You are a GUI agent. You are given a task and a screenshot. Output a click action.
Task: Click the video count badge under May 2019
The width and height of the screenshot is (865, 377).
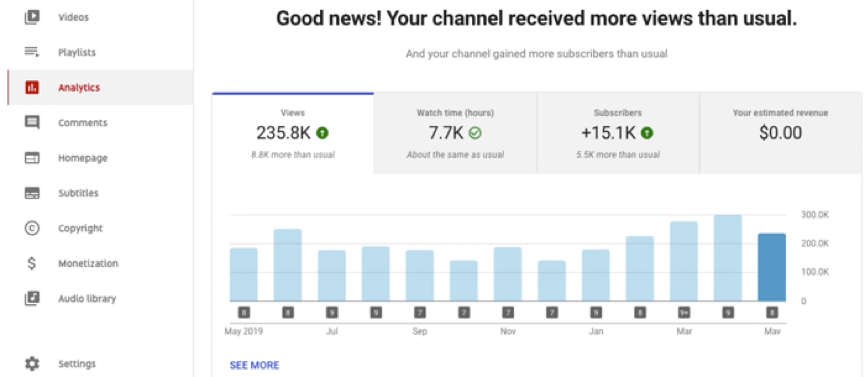244,313
